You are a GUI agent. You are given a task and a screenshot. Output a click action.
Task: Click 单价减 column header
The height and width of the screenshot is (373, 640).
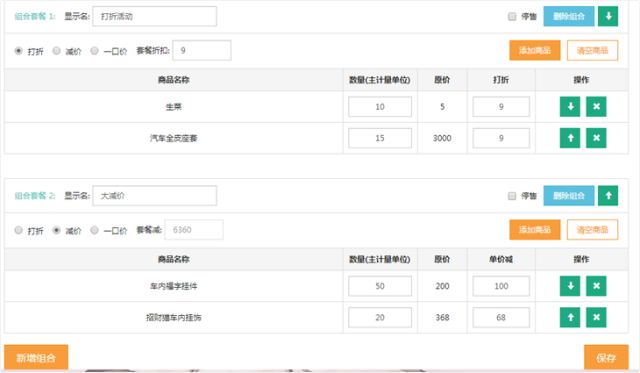(x=501, y=259)
